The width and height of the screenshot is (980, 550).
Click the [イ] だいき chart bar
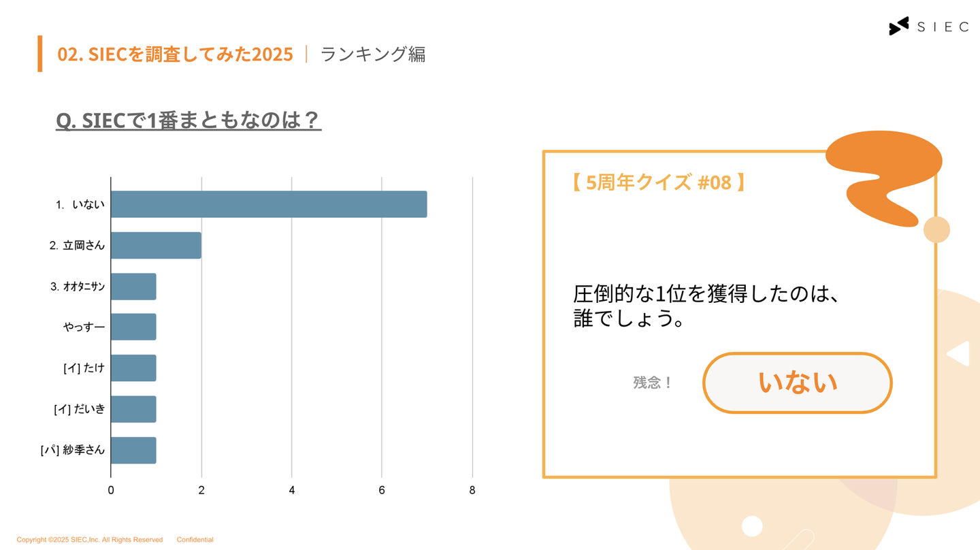pos(133,409)
